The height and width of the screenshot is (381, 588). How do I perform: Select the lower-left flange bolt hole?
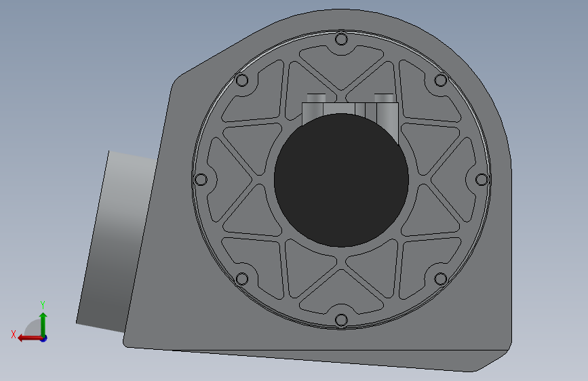pos(242,279)
